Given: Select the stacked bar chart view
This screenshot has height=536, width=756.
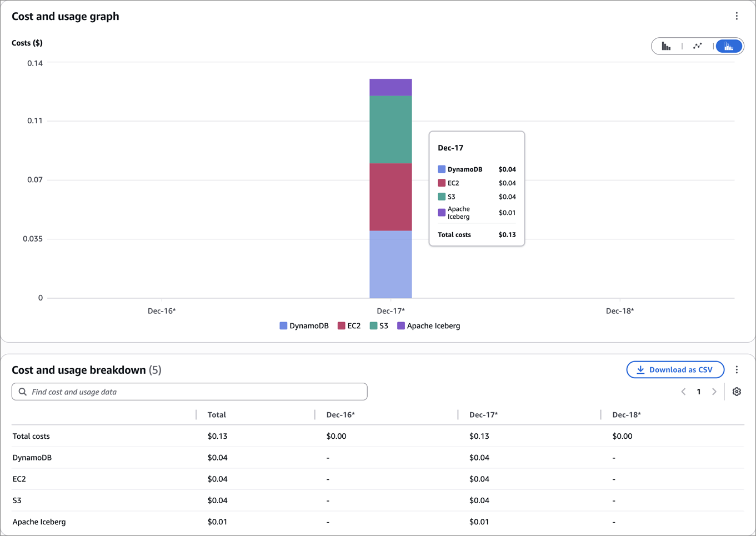Looking at the screenshot, I should [x=728, y=46].
